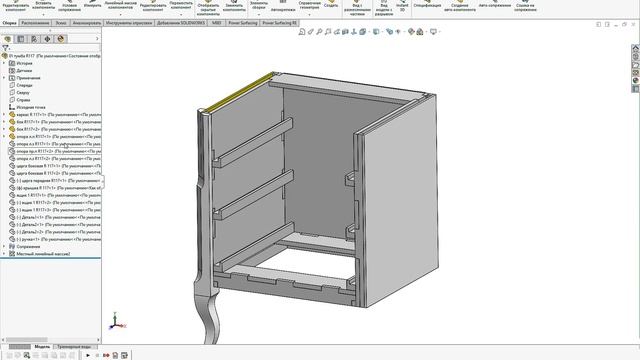The image size is (640, 360).
Task: Click the view settings monitor icon
Action: click(x=433, y=31)
